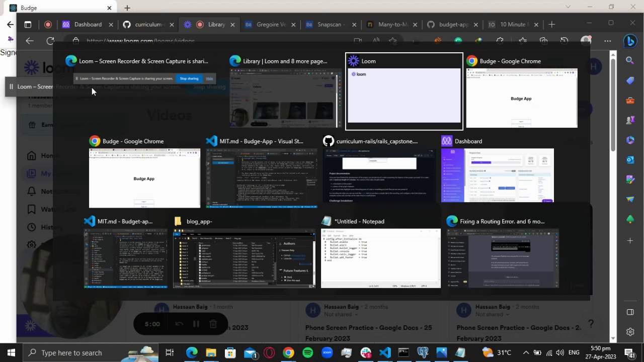The image size is (644, 362).
Task: Open the ENG language switcher
Action: [574, 352]
